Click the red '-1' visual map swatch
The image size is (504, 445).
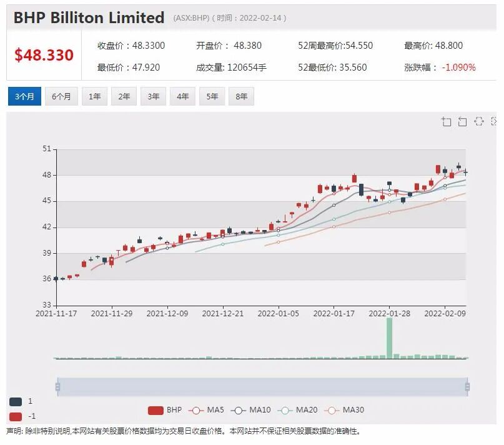tap(16, 417)
